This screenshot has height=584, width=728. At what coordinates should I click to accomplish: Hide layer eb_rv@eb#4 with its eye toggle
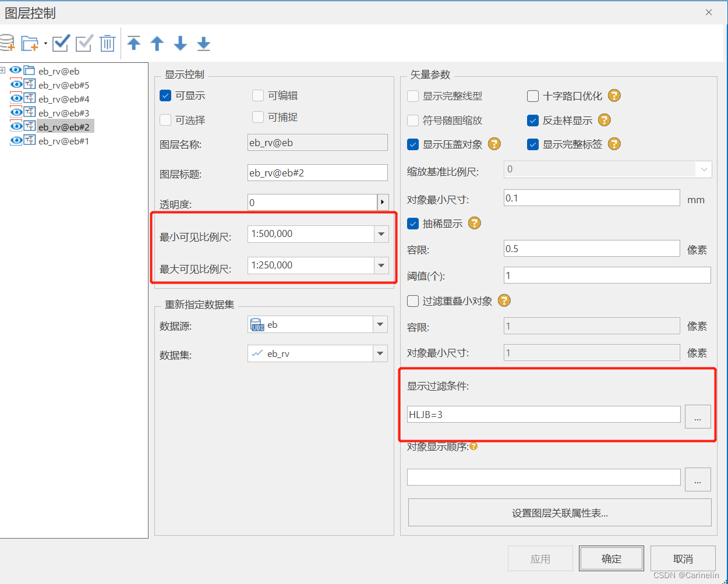tap(16, 98)
